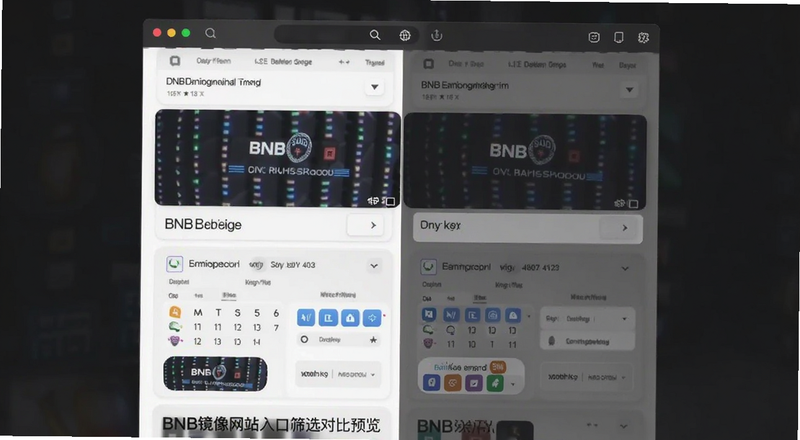Click the orange app icon in right popup card

coord(453,382)
